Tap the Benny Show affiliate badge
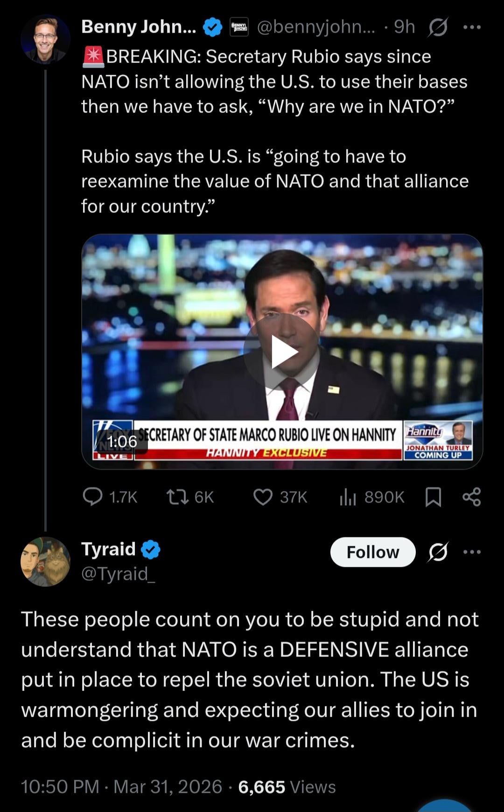 point(240,28)
